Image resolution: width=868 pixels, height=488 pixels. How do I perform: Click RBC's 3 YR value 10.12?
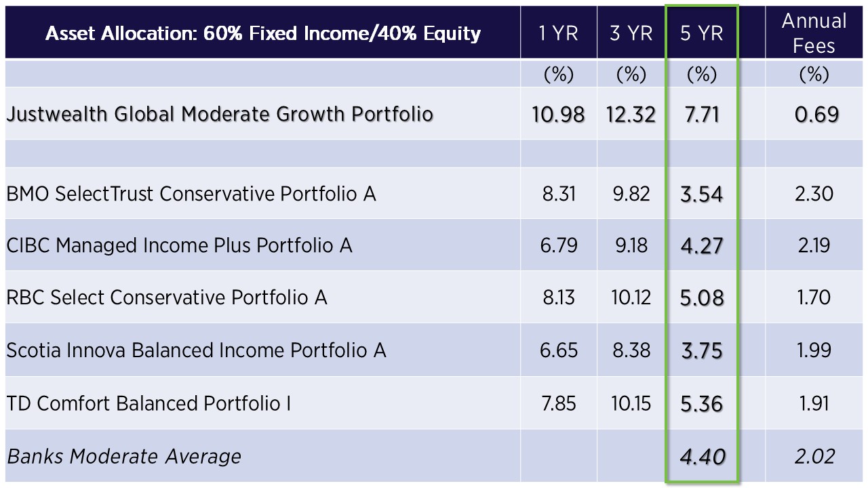click(x=631, y=298)
